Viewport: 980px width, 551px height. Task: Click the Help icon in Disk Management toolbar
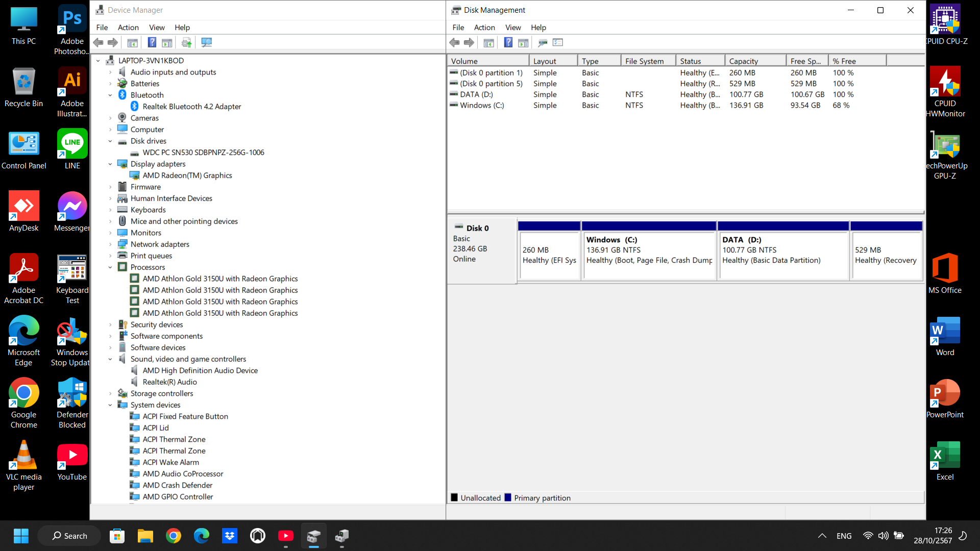[508, 42]
